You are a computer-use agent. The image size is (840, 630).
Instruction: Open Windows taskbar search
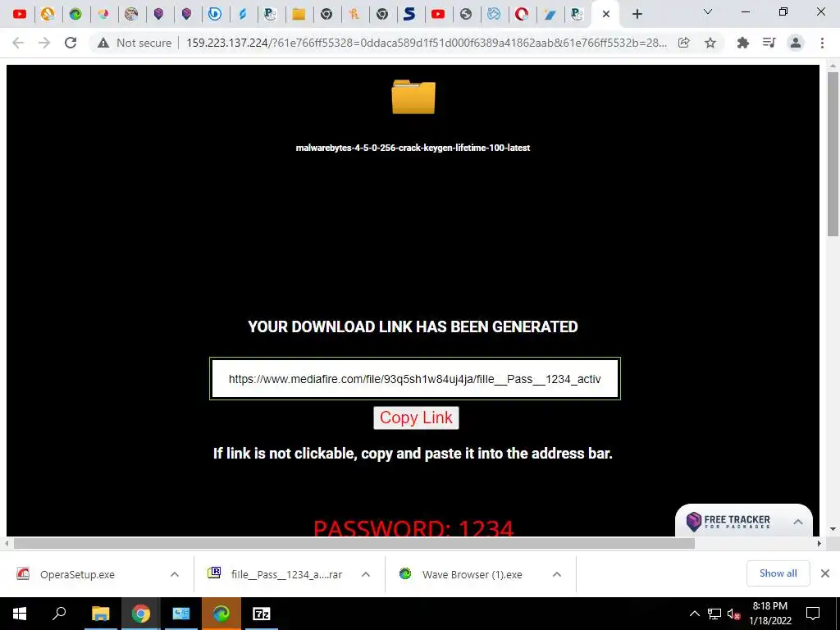(59, 614)
